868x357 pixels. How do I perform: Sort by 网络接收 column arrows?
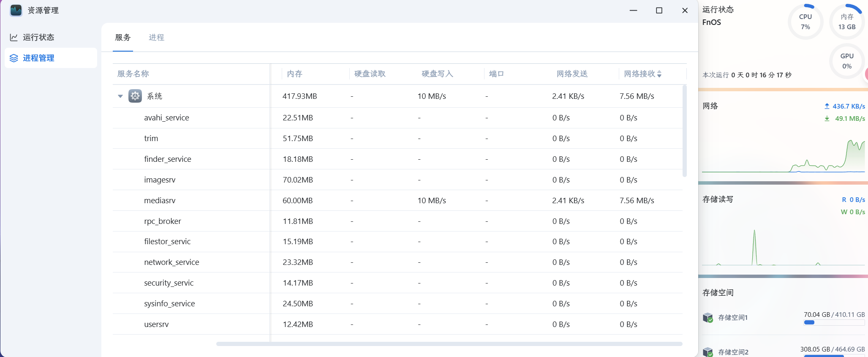pos(659,74)
